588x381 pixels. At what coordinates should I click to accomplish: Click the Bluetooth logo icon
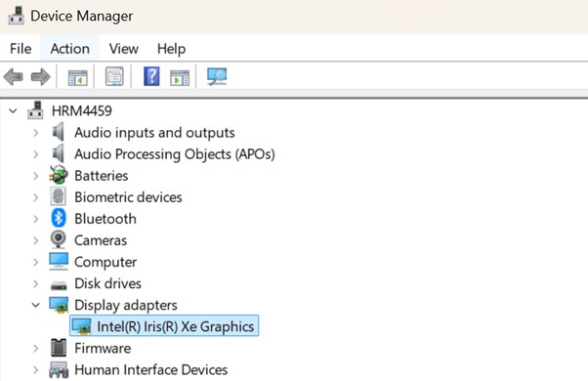[59, 218]
